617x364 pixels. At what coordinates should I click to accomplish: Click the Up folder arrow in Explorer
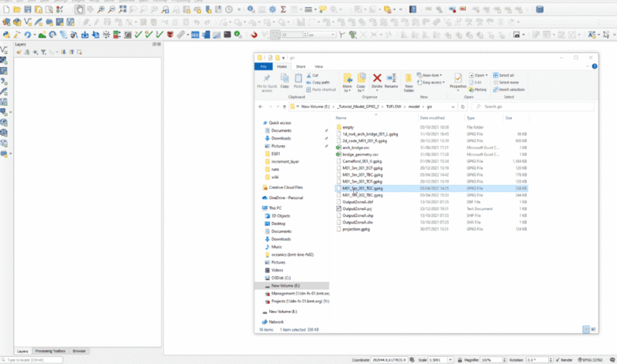pyautogui.click(x=285, y=106)
